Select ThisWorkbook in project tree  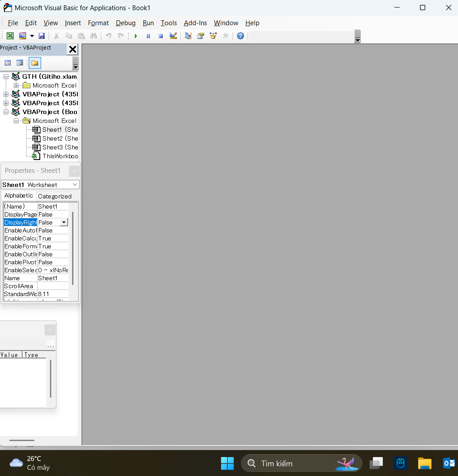[60, 156]
